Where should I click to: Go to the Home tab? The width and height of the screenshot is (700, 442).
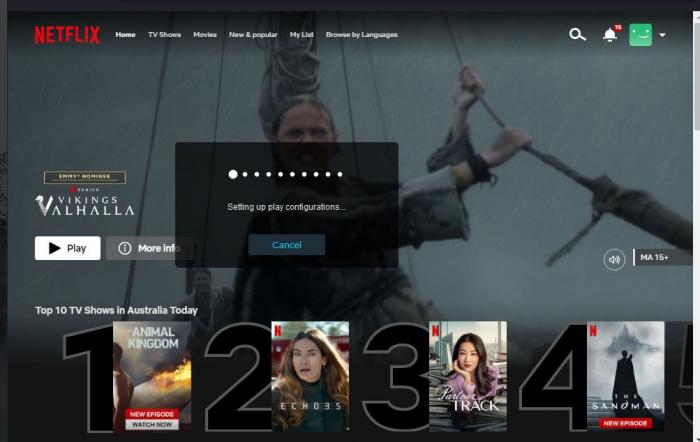point(125,34)
